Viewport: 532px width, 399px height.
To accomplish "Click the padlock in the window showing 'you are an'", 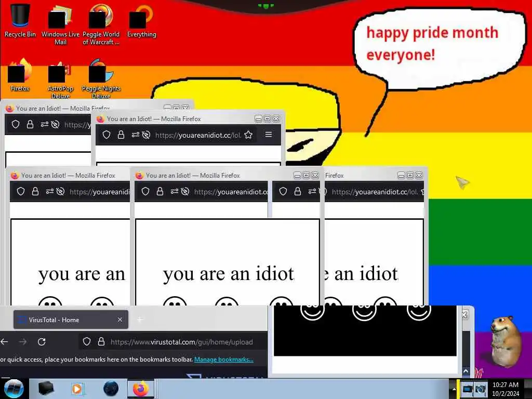I will [x=35, y=192].
